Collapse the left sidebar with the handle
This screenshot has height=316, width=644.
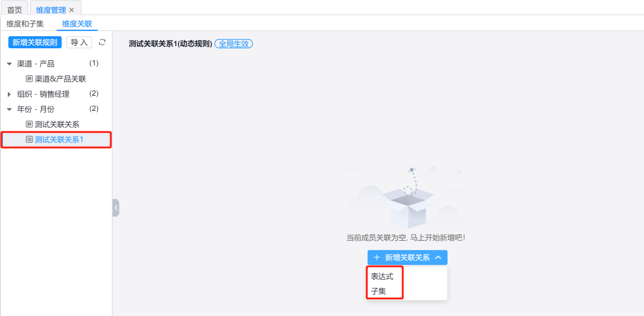116,208
